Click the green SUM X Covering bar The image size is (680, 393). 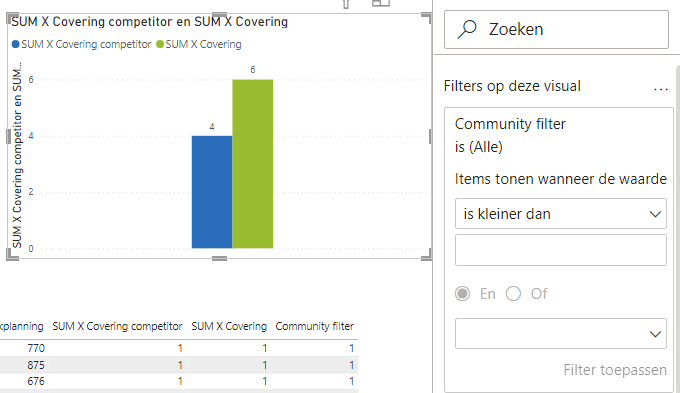[x=252, y=164]
